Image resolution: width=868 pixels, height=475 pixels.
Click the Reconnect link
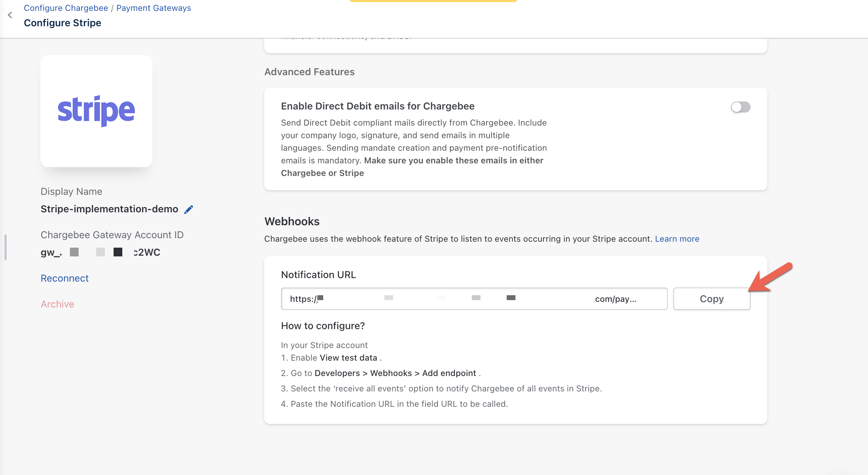pos(65,278)
